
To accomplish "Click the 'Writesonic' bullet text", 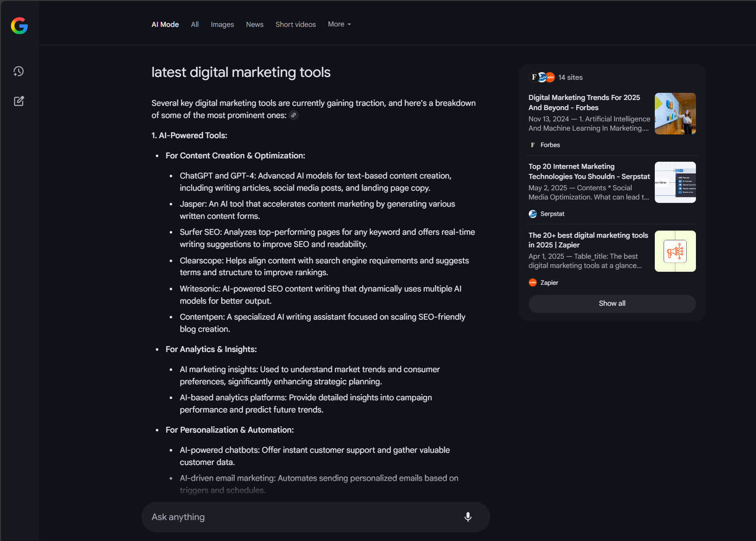I will [x=320, y=295].
